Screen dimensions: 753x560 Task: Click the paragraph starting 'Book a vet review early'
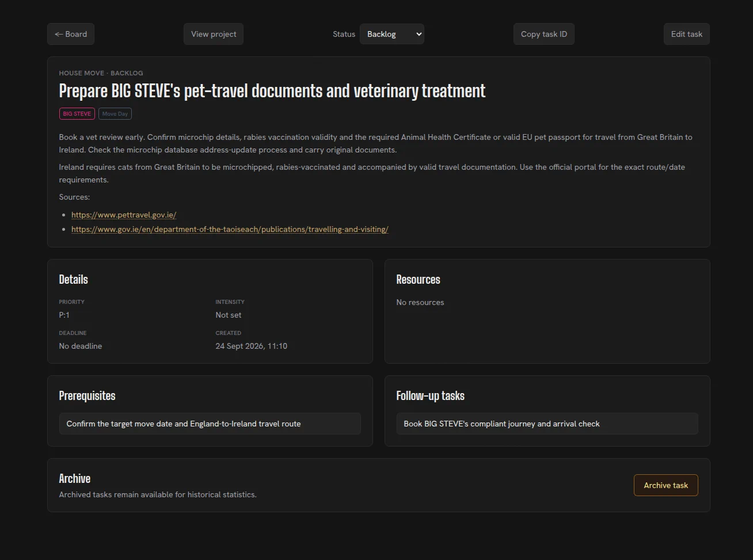pos(376,143)
